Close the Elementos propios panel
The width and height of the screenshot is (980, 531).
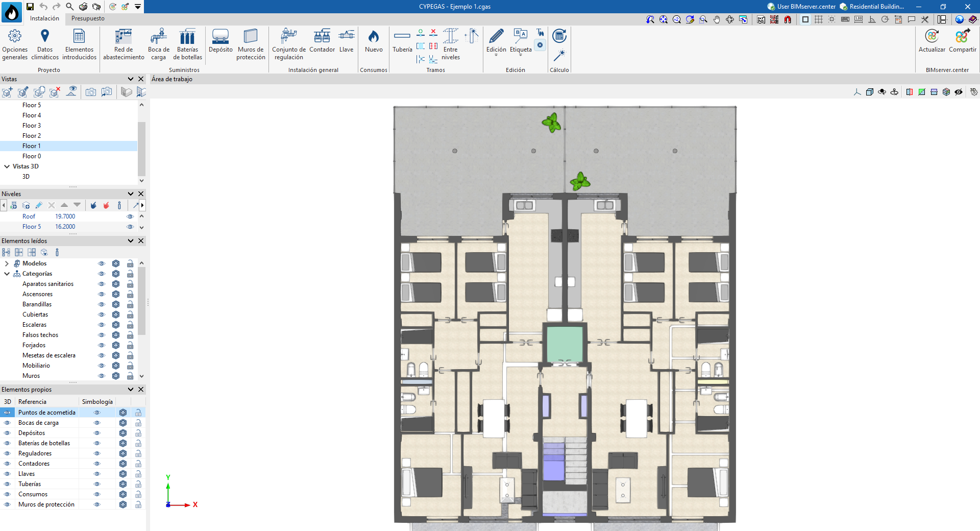tap(141, 390)
